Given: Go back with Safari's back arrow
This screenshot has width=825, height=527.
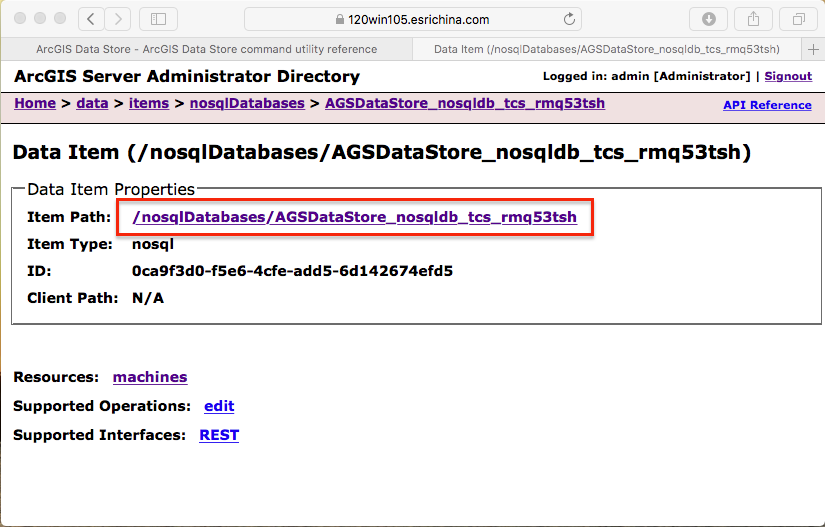Looking at the screenshot, I should (91, 19).
